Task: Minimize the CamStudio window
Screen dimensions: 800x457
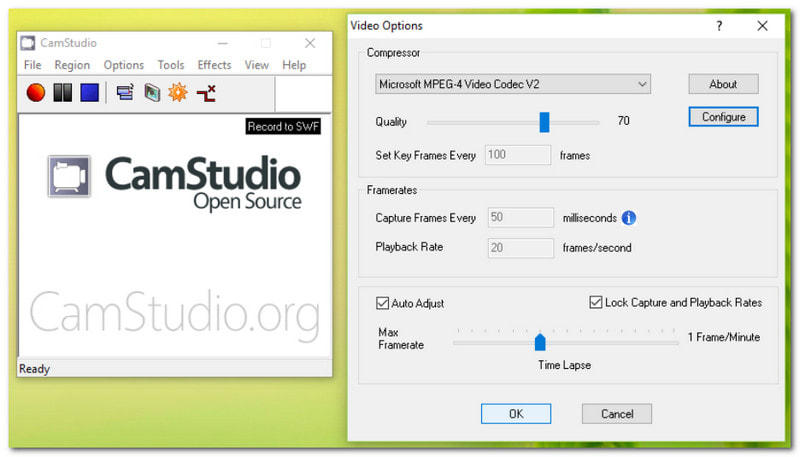Action: click(x=222, y=43)
